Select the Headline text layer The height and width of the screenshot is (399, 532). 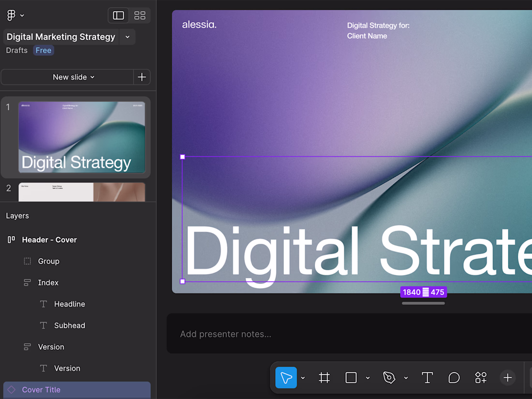click(x=70, y=304)
